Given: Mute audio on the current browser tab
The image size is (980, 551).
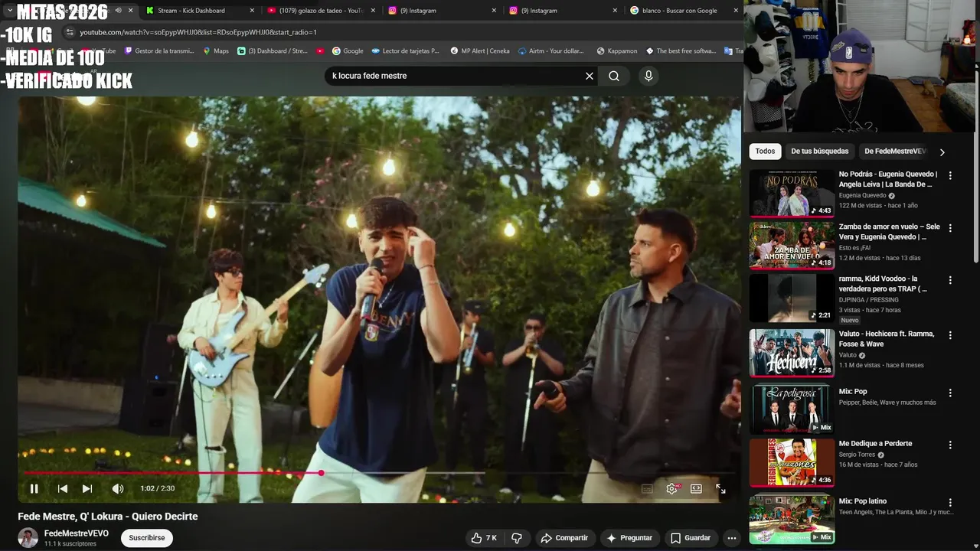Looking at the screenshot, I should click(x=118, y=11).
